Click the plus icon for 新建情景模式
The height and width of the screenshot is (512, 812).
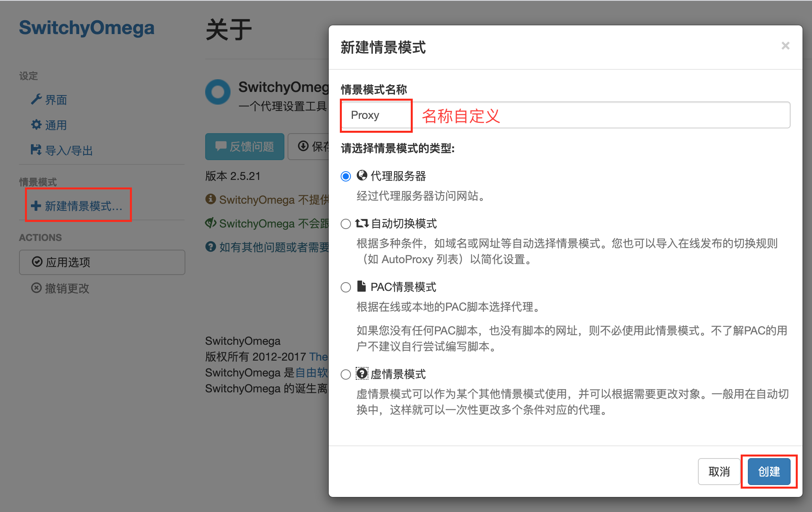[x=36, y=206]
